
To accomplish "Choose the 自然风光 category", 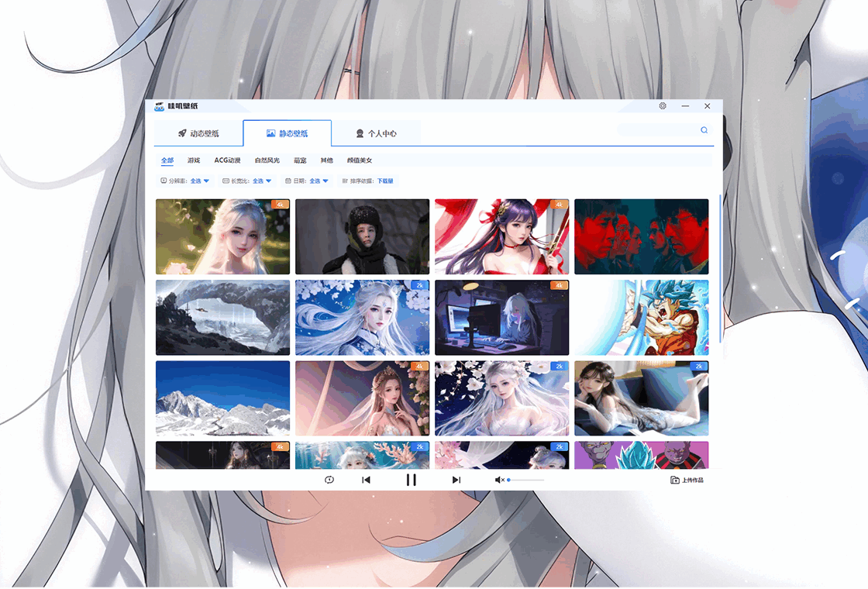I will coord(267,160).
